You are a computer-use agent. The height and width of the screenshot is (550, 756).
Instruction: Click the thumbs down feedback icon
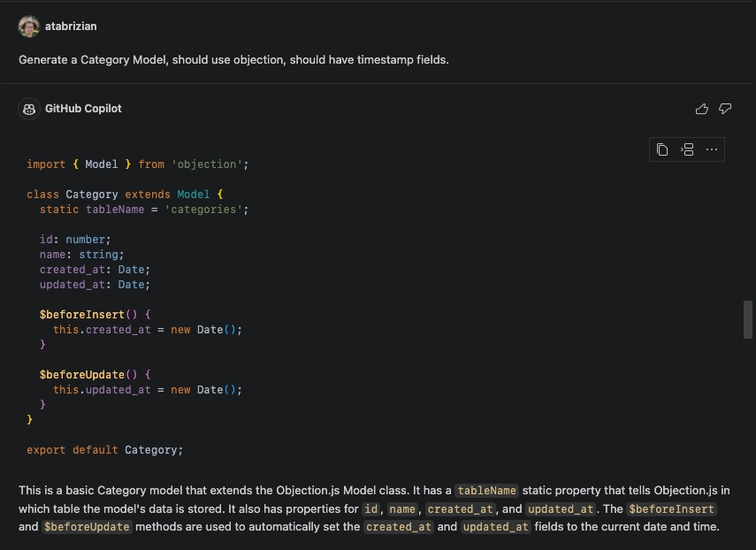[725, 109]
